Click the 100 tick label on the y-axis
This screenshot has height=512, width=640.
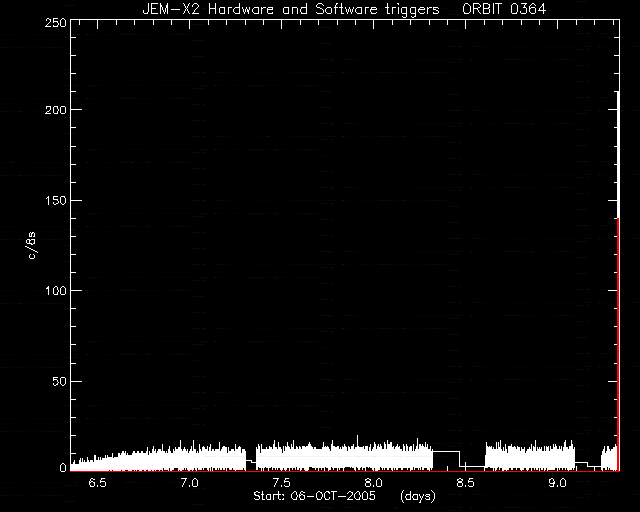tap(56, 291)
